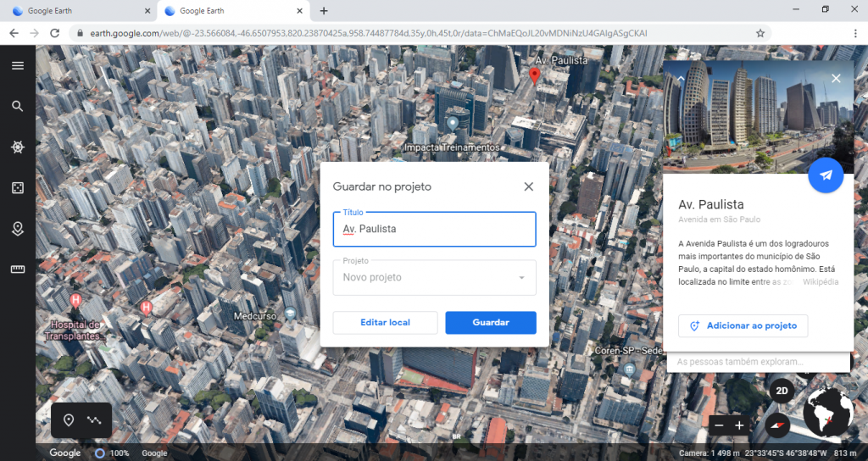Select the second Google Earth tab

pyautogui.click(x=234, y=10)
